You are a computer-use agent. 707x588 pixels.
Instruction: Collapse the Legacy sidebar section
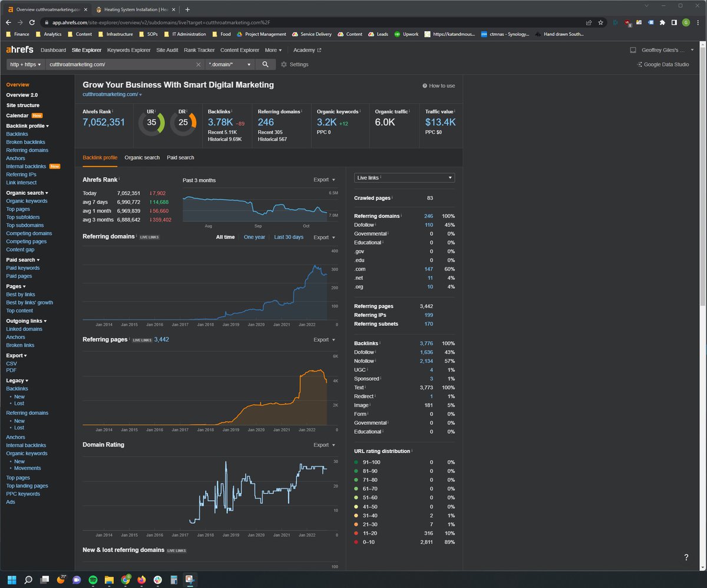[x=17, y=381]
